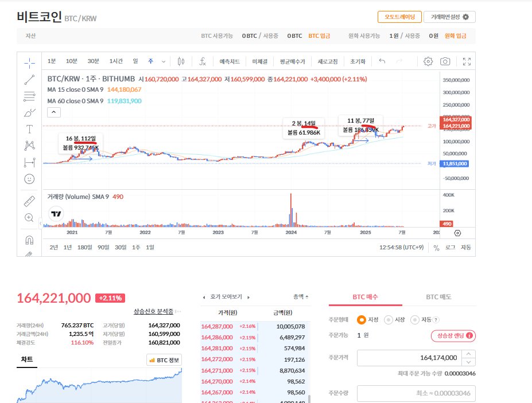Set chart interval to 1시간

[116, 61]
